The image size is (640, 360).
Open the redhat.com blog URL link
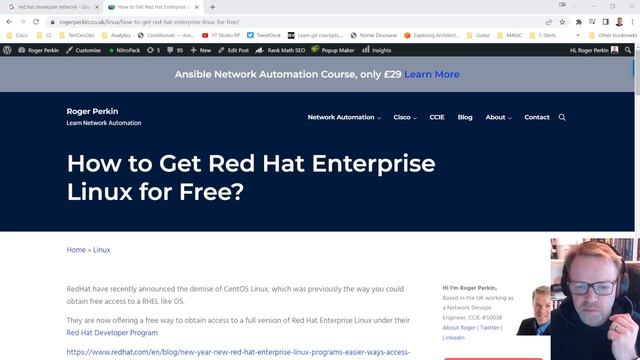coord(238,352)
